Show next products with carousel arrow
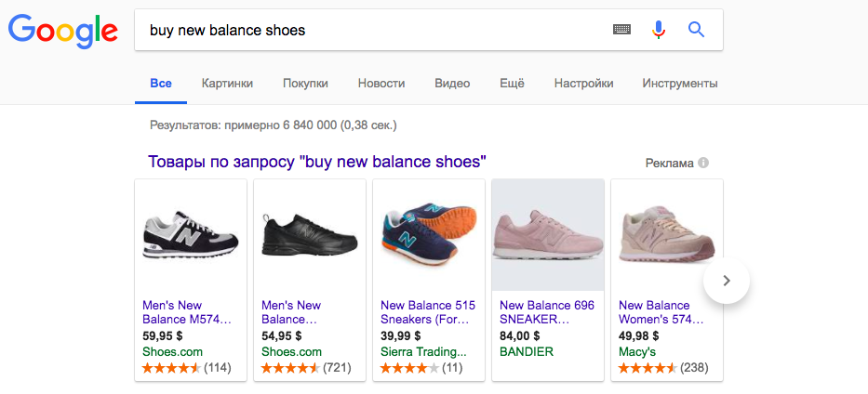This screenshot has height=394, width=868. coord(727,280)
